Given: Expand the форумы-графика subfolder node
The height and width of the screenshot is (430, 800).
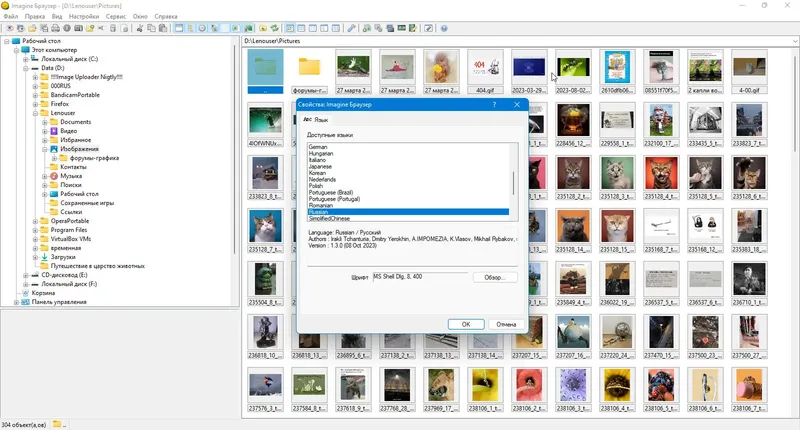Looking at the screenshot, I should [55, 158].
